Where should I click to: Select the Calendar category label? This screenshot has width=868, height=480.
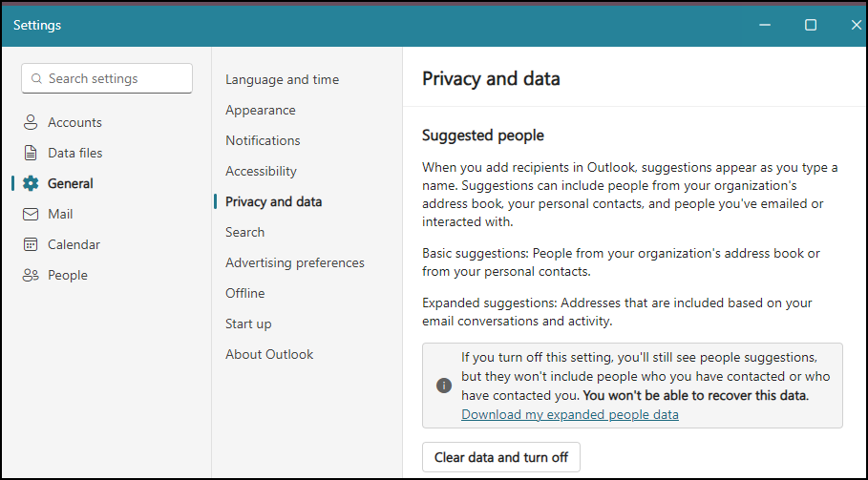[74, 244]
